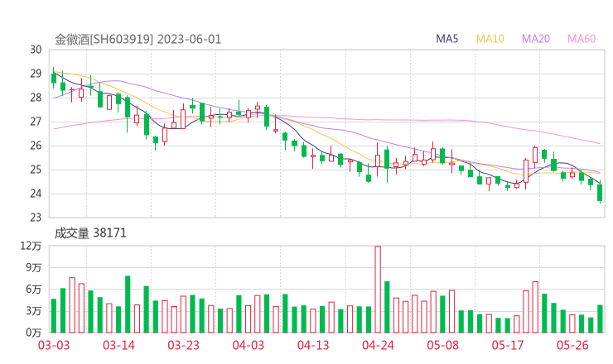613x364 pixels.
Task: Click the price axis label 25
Action: (x=36, y=170)
